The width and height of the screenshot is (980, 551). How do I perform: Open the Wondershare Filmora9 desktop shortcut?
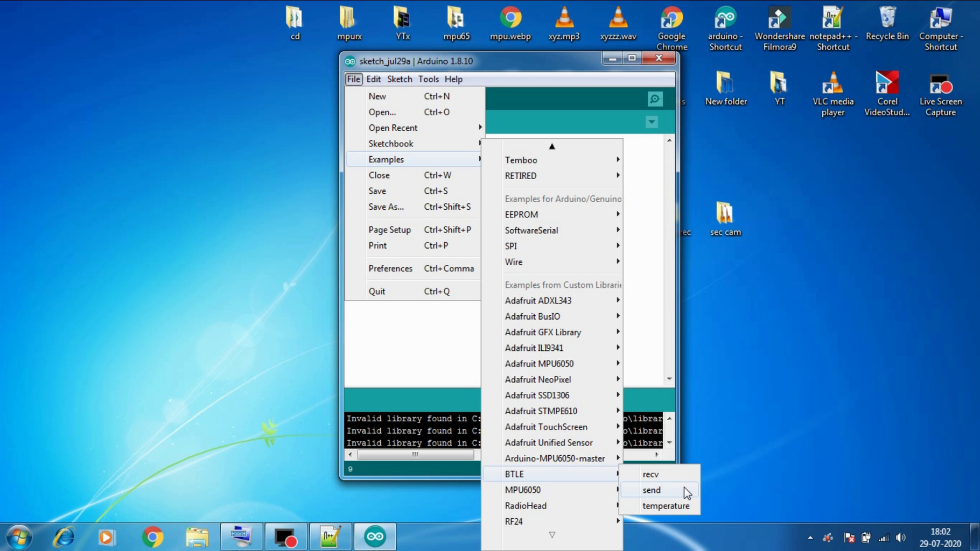click(779, 28)
